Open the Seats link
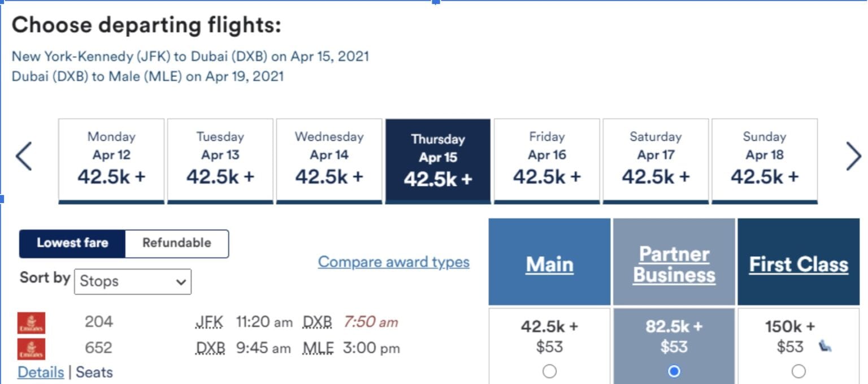Viewport: 868px width, 384px height. pos(94,372)
